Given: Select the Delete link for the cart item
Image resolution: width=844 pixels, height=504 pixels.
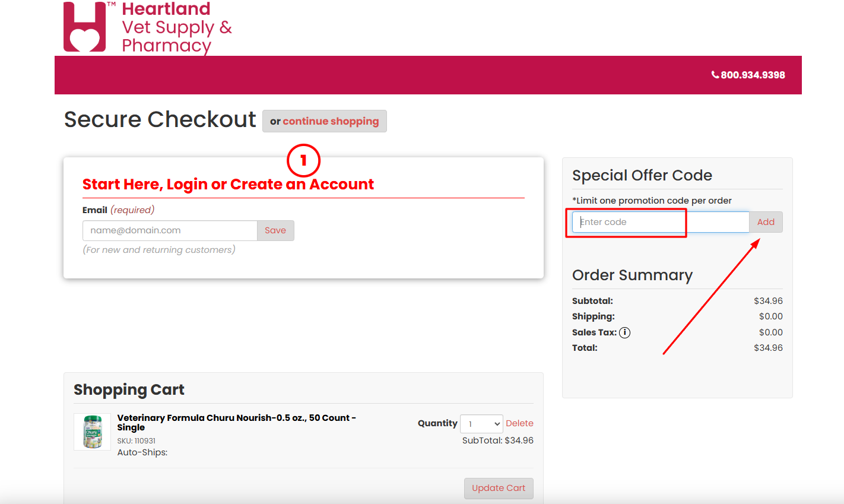Looking at the screenshot, I should [519, 423].
